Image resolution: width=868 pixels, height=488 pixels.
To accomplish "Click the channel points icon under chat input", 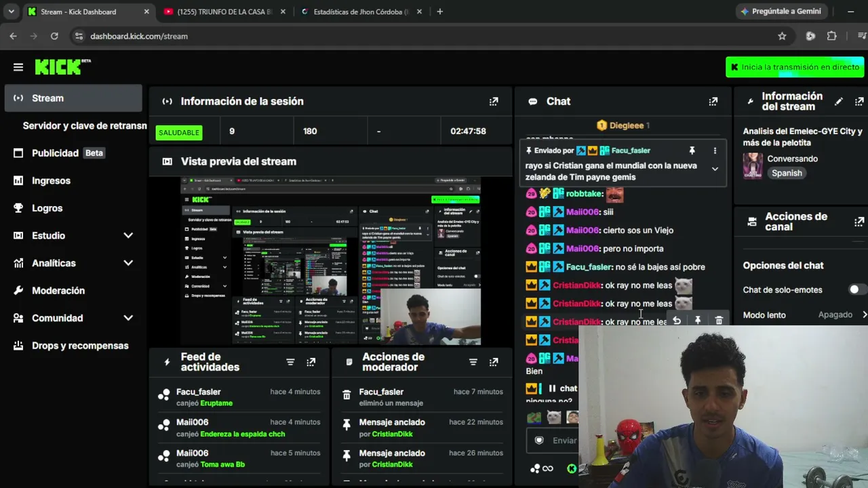I will click(x=535, y=468).
